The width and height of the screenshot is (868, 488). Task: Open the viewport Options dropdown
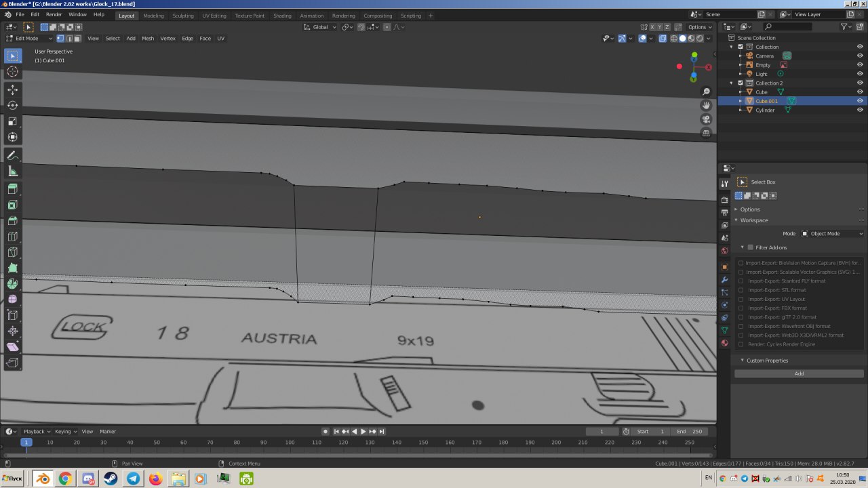[x=700, y=27]
